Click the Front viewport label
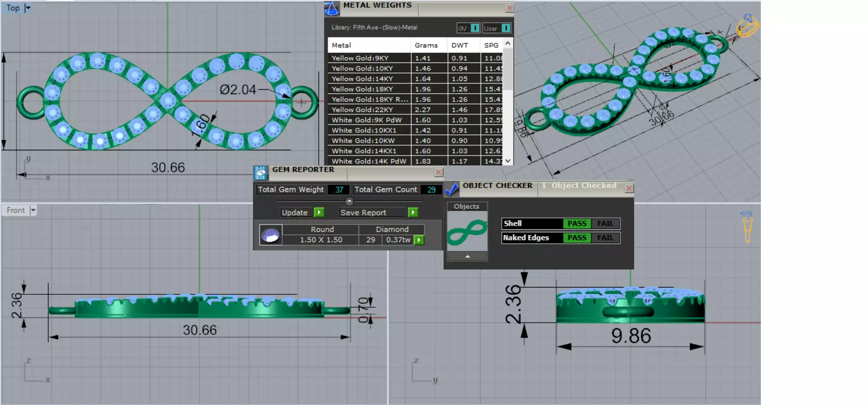Screen dimensions: 868x405 point(15,210)
